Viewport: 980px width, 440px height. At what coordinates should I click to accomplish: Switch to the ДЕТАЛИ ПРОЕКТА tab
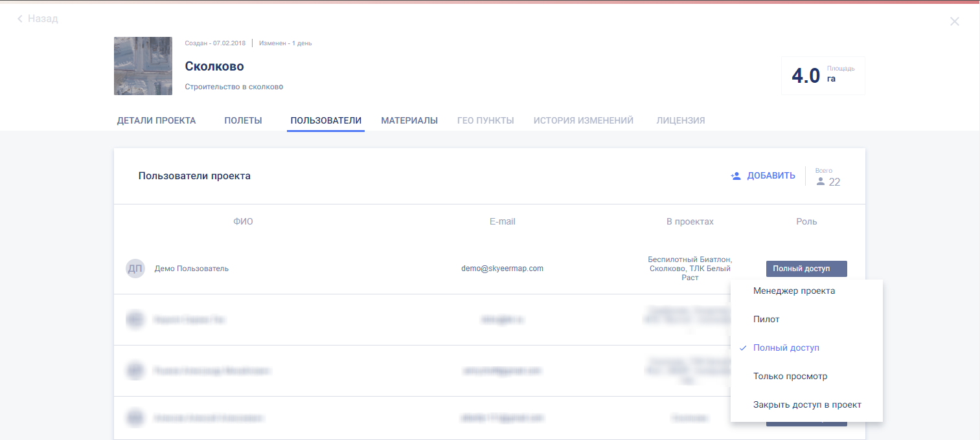point(156,120)
